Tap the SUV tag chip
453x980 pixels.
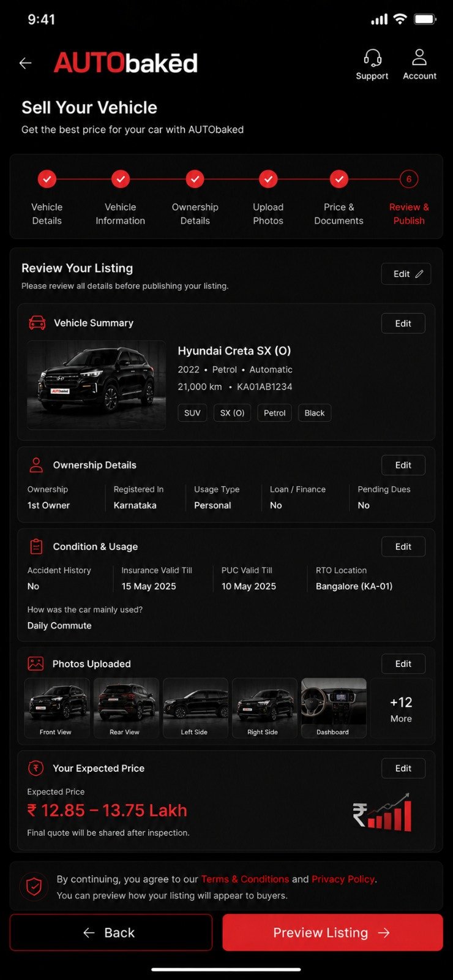tap(192, 413)
